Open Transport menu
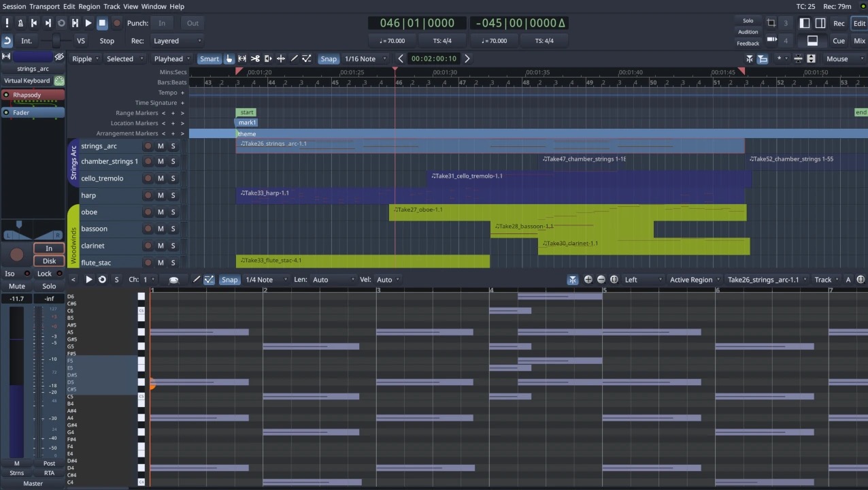The height and width of the screenshot is (490, 868). point(45,6)
